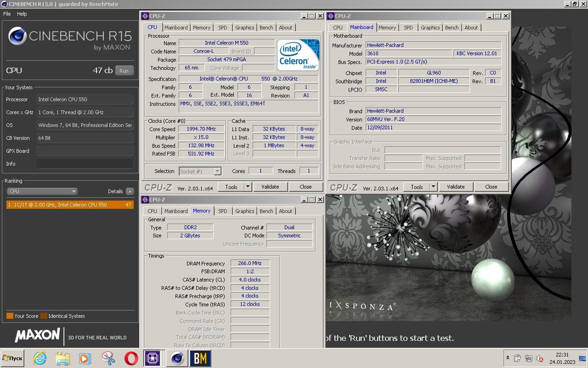
Task: Click Validate in the CPU tab window
Action: [x=270, y=187]
